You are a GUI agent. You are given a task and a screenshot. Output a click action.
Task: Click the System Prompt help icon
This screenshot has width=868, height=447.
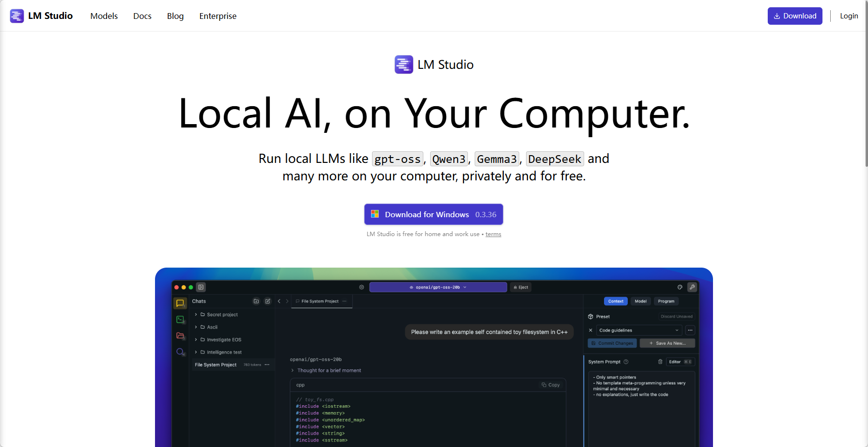click(x=626, y=362)
